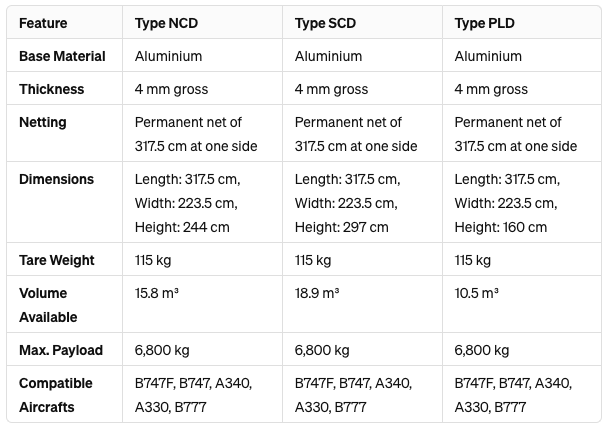Select the Dimensions row label

(56, 179)
